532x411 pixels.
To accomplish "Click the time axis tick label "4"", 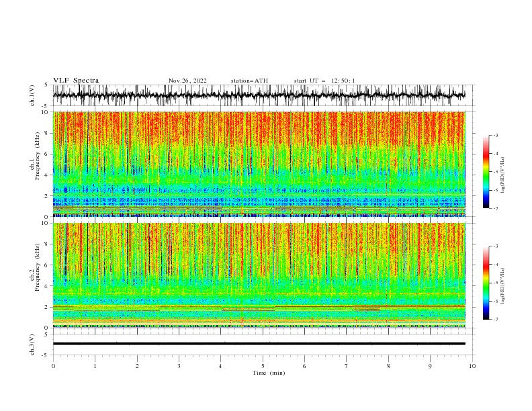I will click(221, 366).
